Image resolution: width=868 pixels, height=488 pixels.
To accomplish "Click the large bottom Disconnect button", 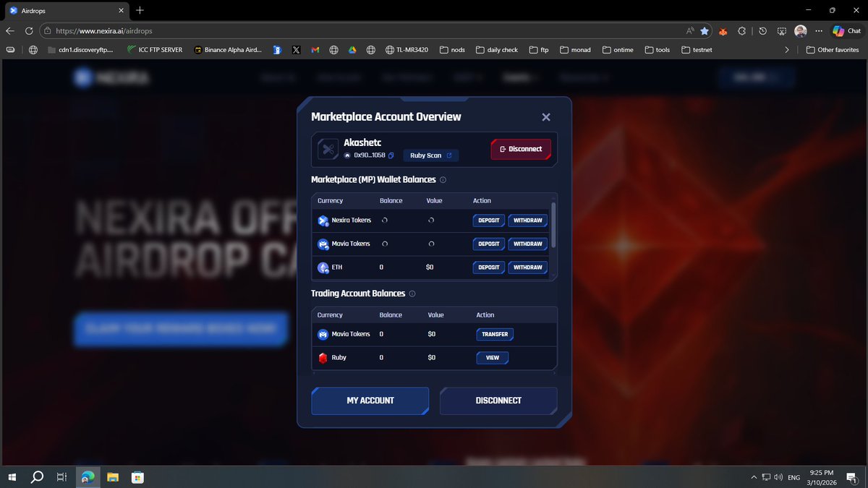I will [x=498, y=401].
